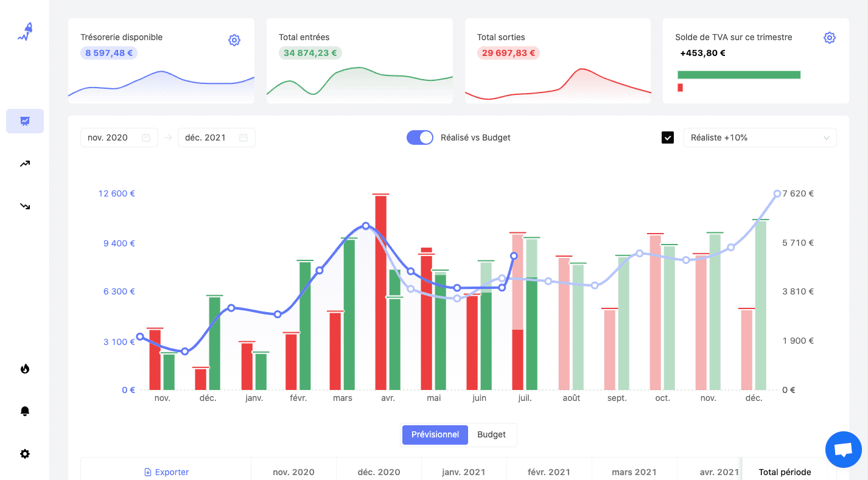Expand the Réaliste +10% dropdown
The width and height of the screenshot is (868, 480).
click(x=760, y=137)
